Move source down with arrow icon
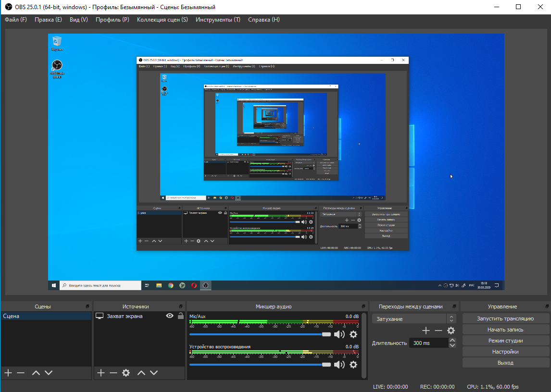 (154, 373)
